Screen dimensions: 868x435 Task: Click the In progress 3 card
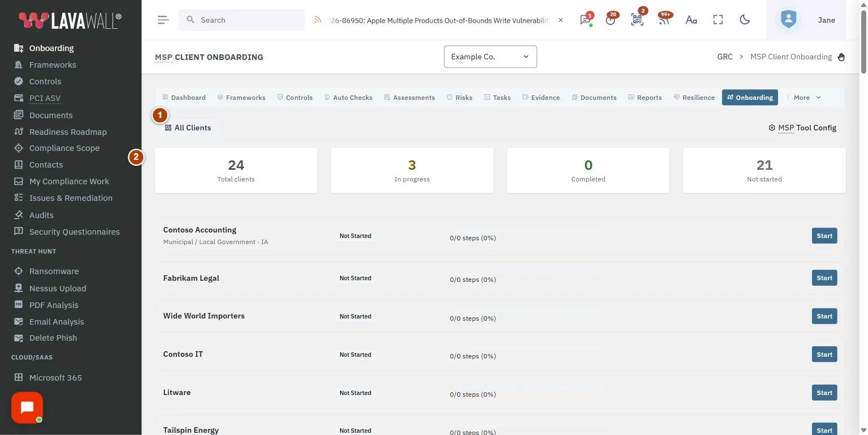pyautogui.click(x=412, y=170)
